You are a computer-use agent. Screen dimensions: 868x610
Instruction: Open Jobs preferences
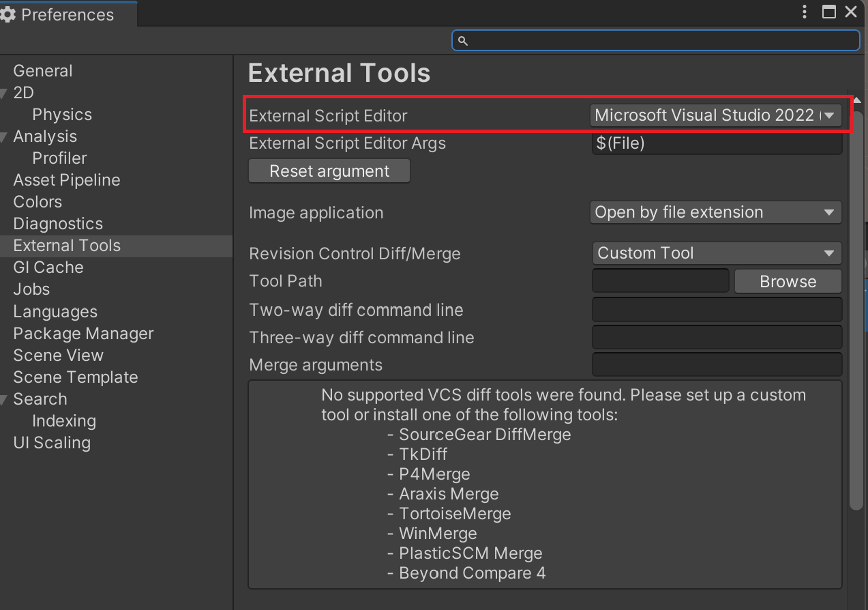pos(31,289)
